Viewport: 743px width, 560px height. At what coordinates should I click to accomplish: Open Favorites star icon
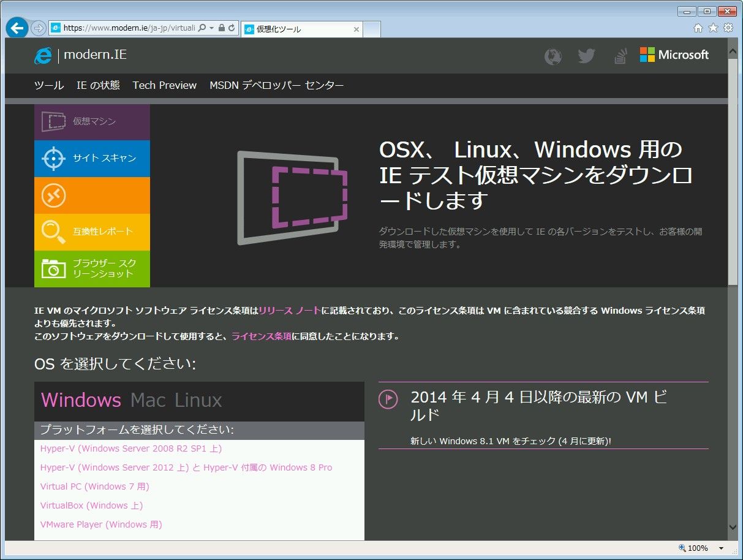pos(713,28)
